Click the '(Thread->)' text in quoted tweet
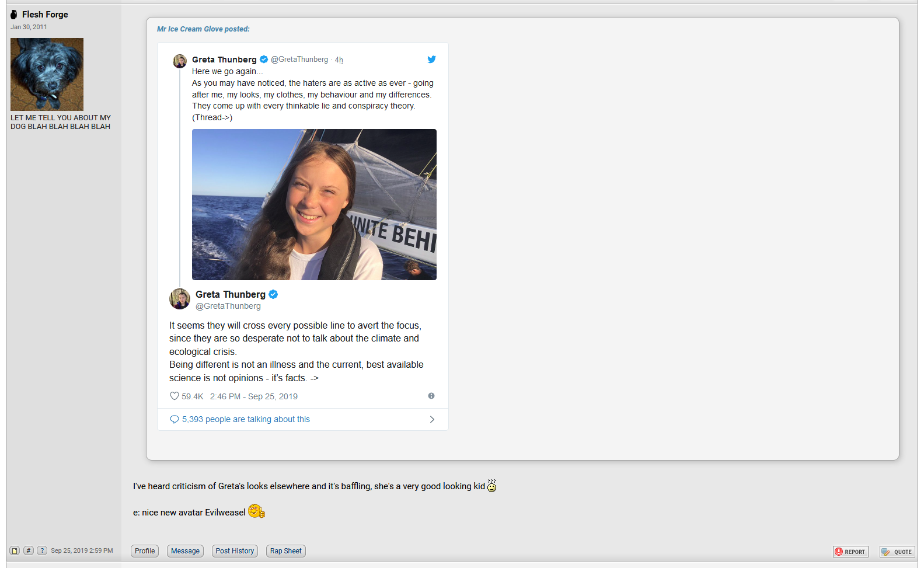The height and width of the screenshot is (568, 924). point(212,117)
